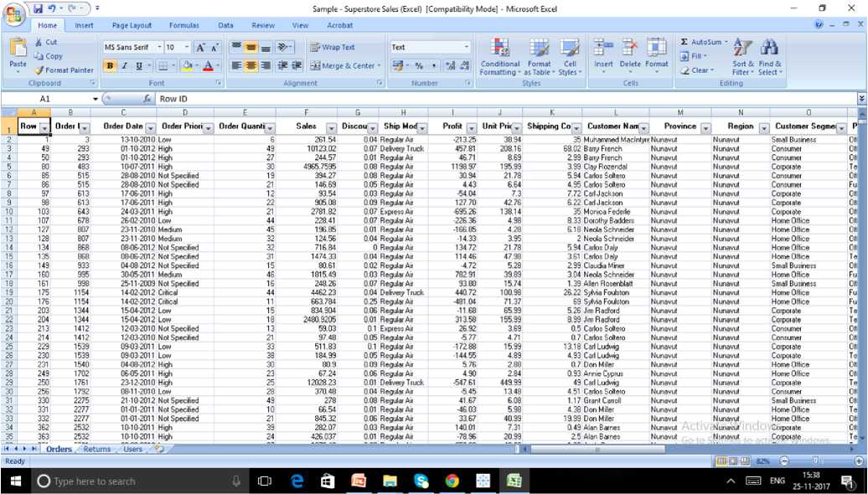Switch to the Page Layout ribbon tab
868x494 pixels.
tap(132, 26)
